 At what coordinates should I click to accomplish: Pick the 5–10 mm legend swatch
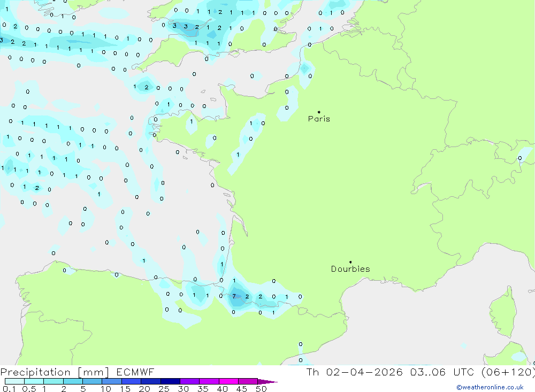(x=93, y=381)
